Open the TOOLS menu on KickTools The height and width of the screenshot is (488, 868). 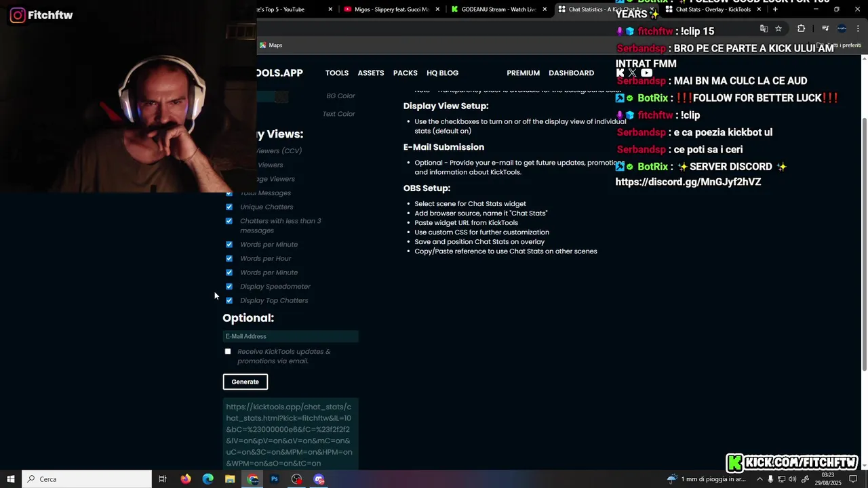(337, 73)
